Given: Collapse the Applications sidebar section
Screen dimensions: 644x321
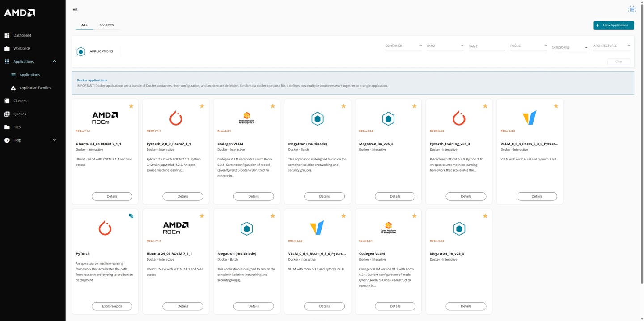Looking at the screenshot, I should click(55, 62).
